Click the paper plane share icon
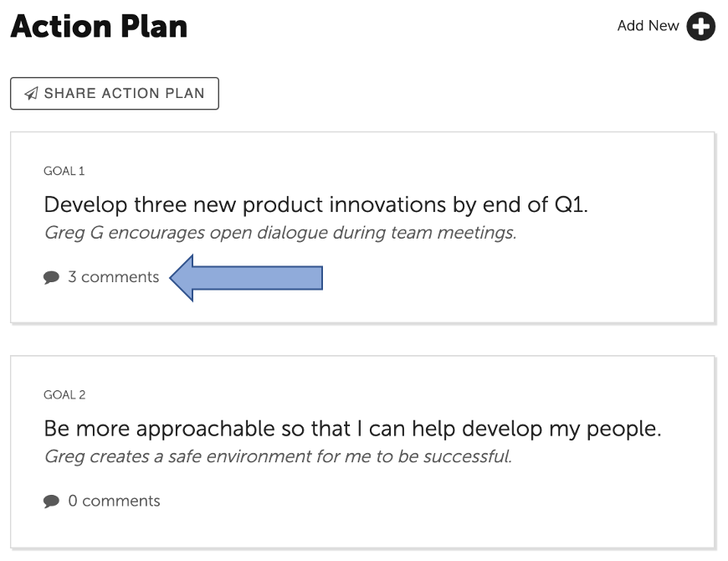 [31, 93]
